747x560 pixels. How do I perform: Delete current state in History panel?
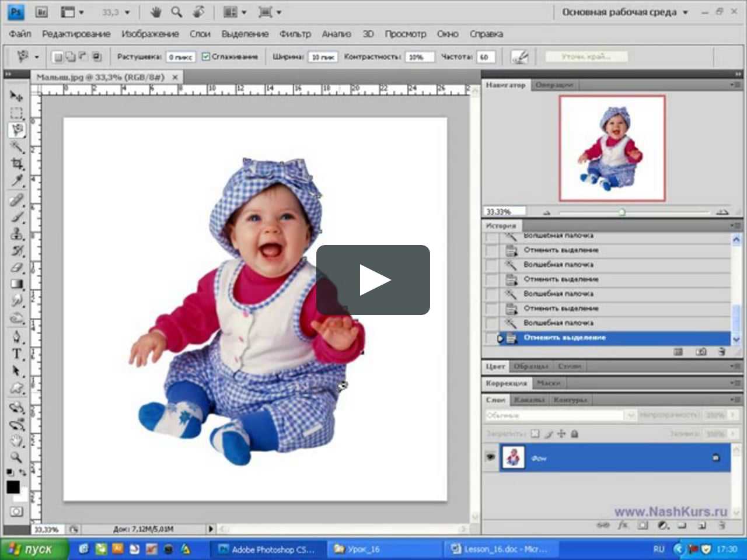coord(721,352)
